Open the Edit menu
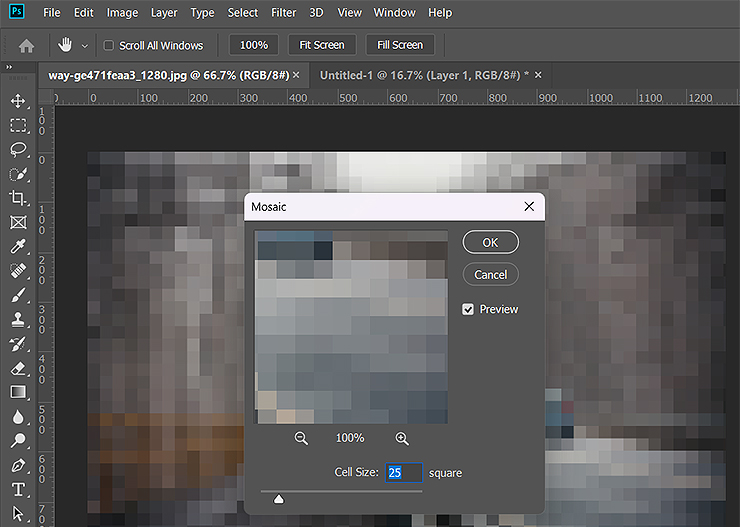This screenshot has height=527, width=740. [84, 13]
